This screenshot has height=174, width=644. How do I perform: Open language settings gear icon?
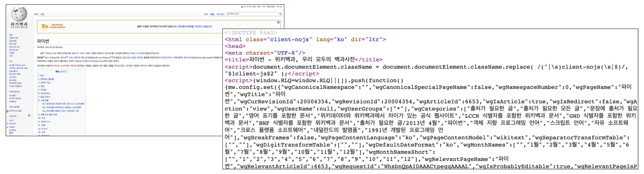coord(29,116)
